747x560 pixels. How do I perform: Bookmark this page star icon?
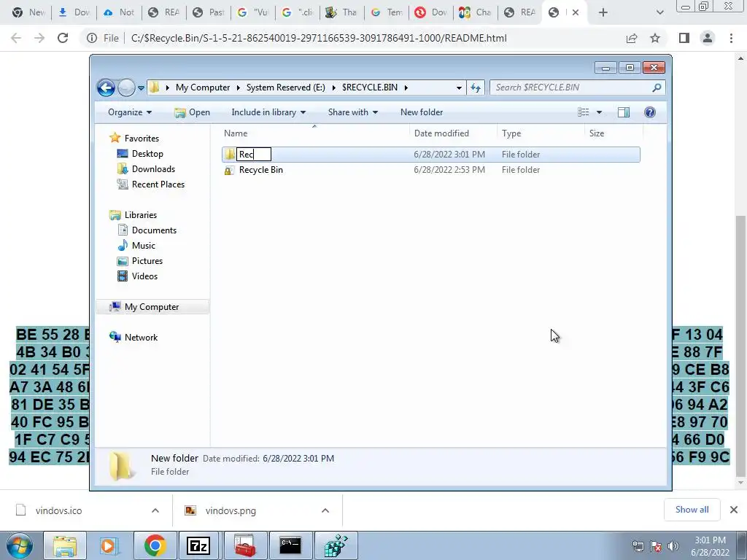point(655,38)
